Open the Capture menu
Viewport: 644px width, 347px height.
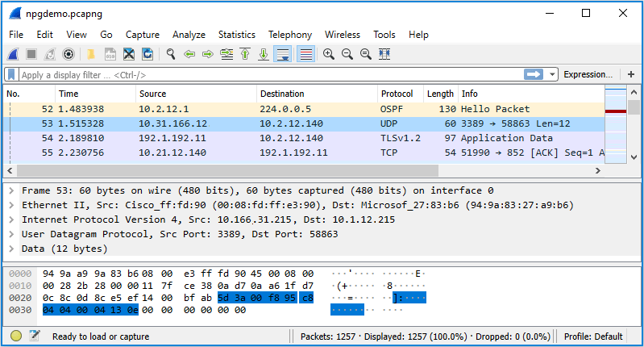point(142,35)
